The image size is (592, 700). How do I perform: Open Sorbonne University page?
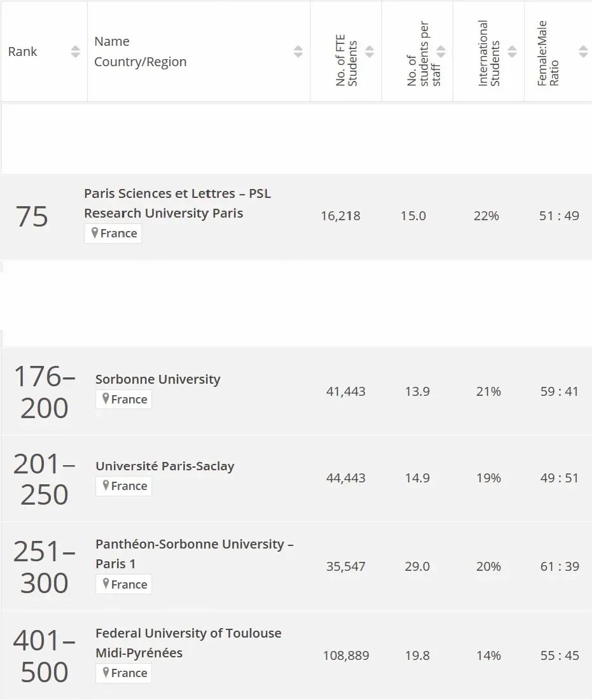point(158,379)
